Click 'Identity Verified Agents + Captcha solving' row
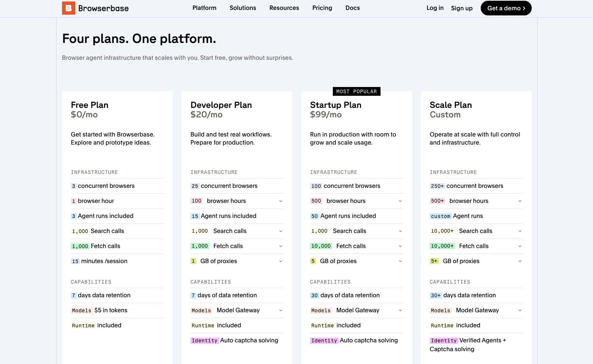 (476, 345)
